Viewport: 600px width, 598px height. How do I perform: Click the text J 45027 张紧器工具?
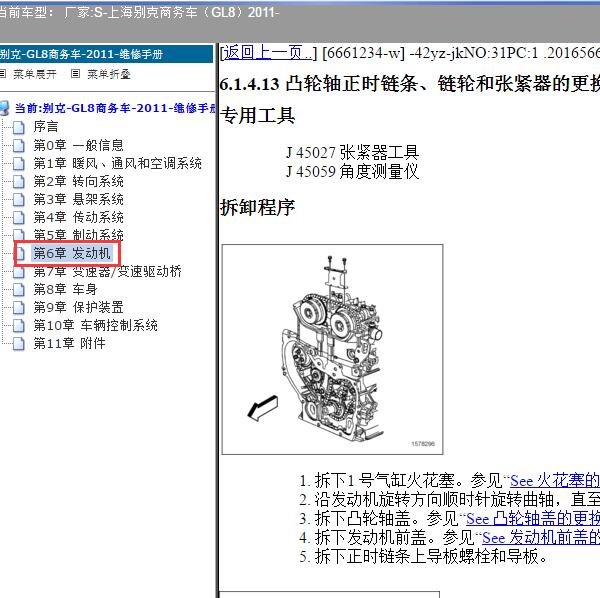(352, 153)
